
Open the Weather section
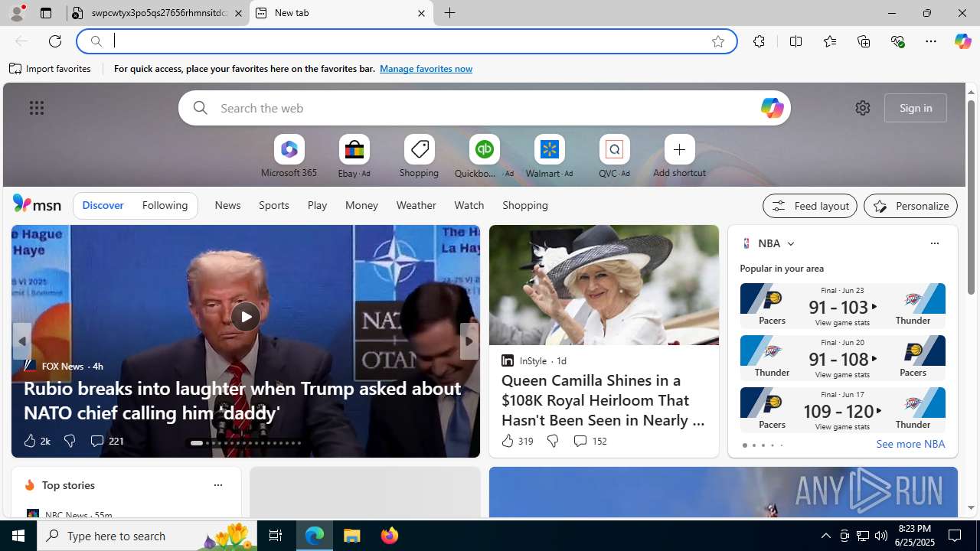point(416,205)
